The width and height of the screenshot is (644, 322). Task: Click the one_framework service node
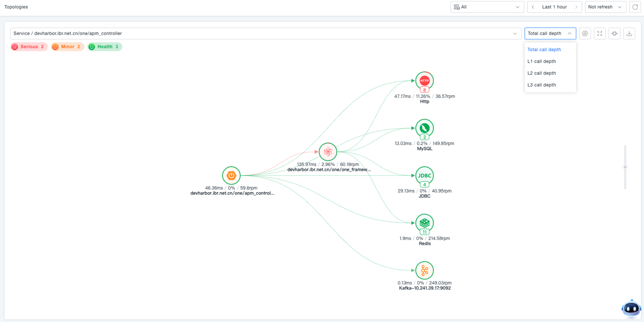(x=328, y=152)
